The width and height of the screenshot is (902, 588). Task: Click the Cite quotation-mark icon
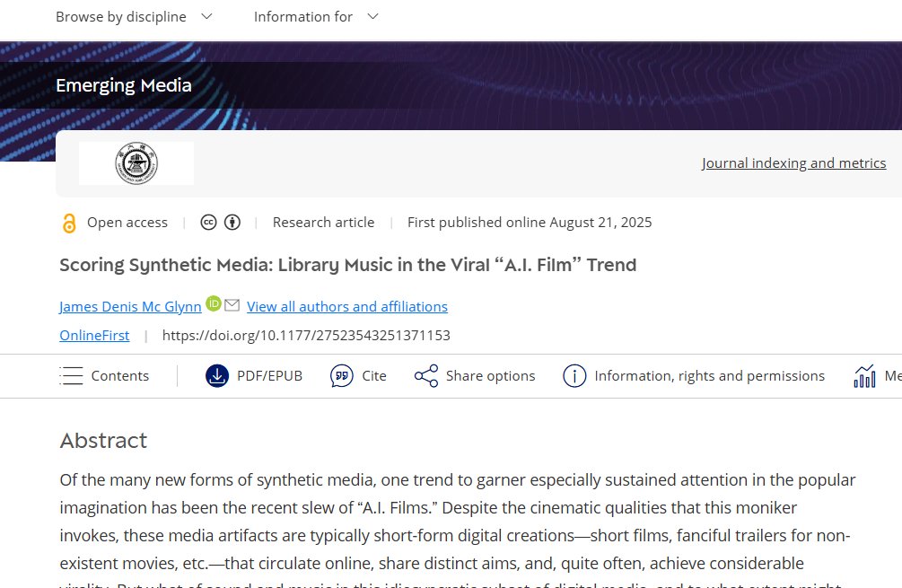(341, 376)
